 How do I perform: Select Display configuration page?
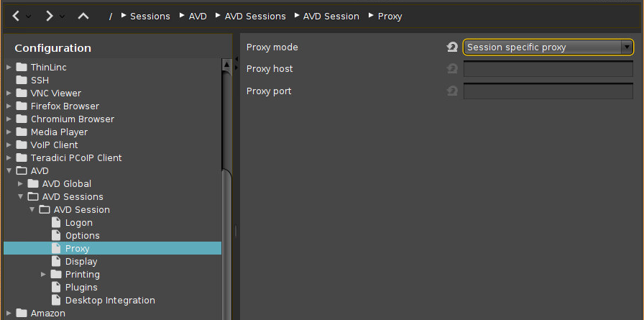(80, 262)
